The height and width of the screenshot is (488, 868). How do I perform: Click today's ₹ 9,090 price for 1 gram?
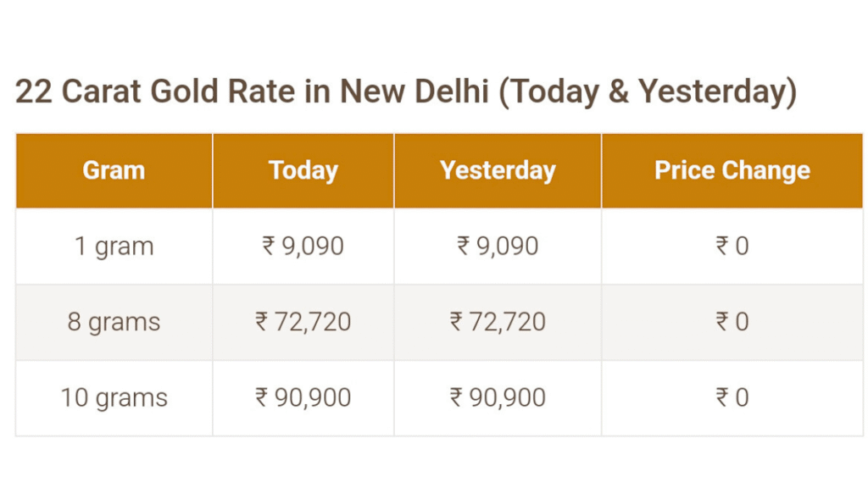(303, 247)
